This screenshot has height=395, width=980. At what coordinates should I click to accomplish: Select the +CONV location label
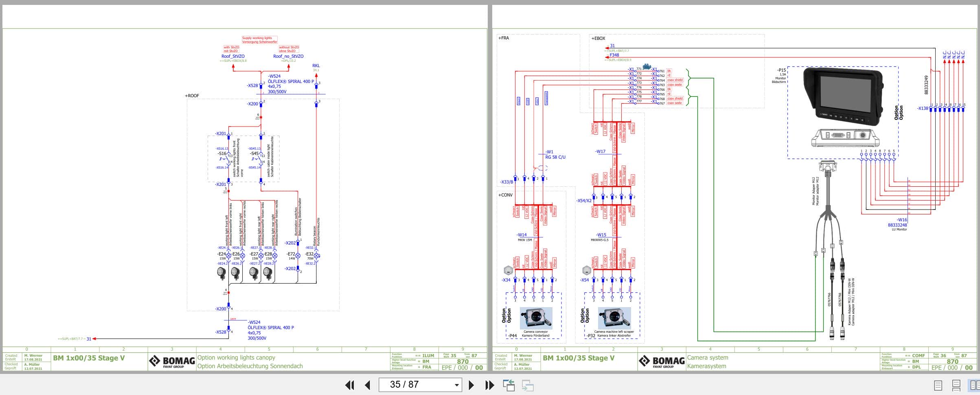pos(505,195)
